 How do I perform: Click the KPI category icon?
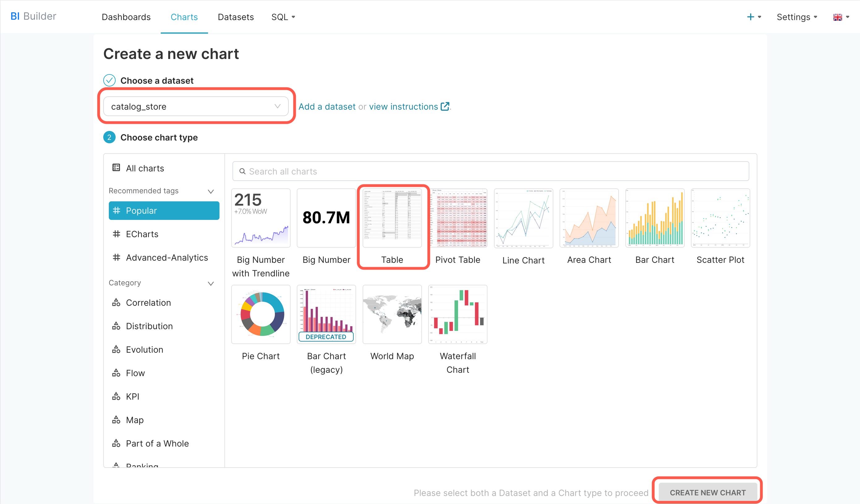pyautogui.click(x=116, y=396)
